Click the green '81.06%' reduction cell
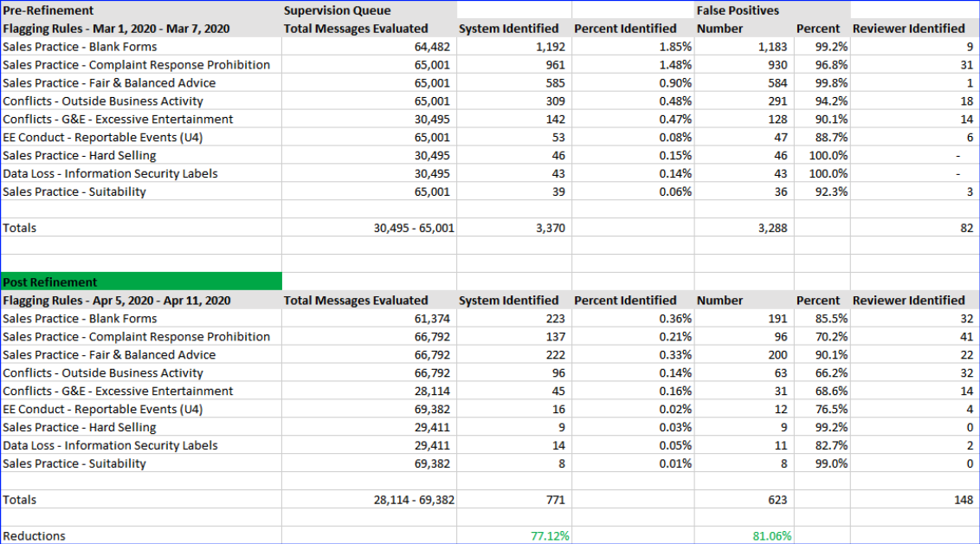This screenshot has width=980, height=544. tap(744, 536)
